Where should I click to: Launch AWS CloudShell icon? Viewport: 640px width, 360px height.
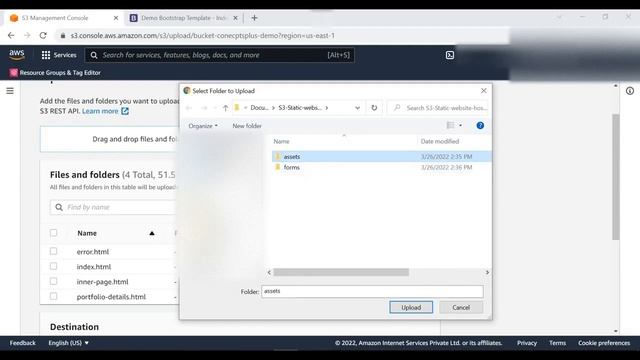[450, 55]
